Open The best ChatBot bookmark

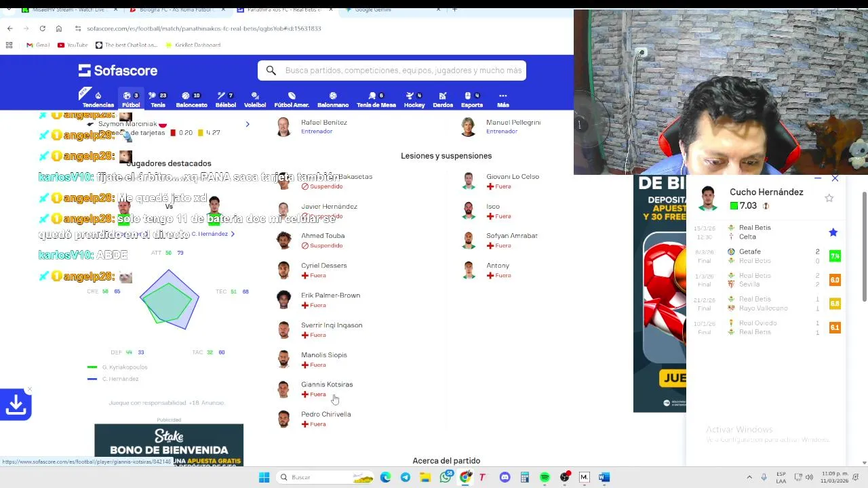[x=127, y=45]
